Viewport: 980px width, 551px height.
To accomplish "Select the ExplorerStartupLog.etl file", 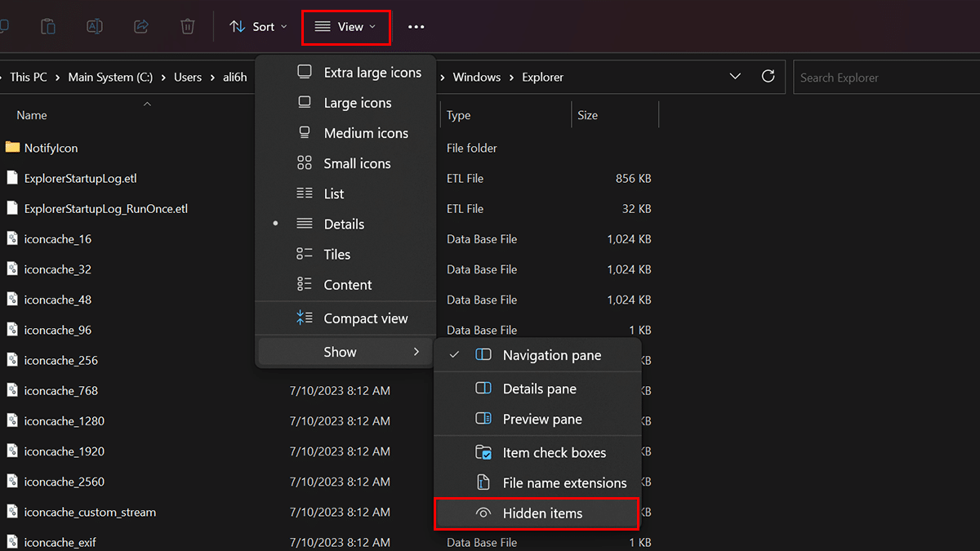I will [74, 178].
